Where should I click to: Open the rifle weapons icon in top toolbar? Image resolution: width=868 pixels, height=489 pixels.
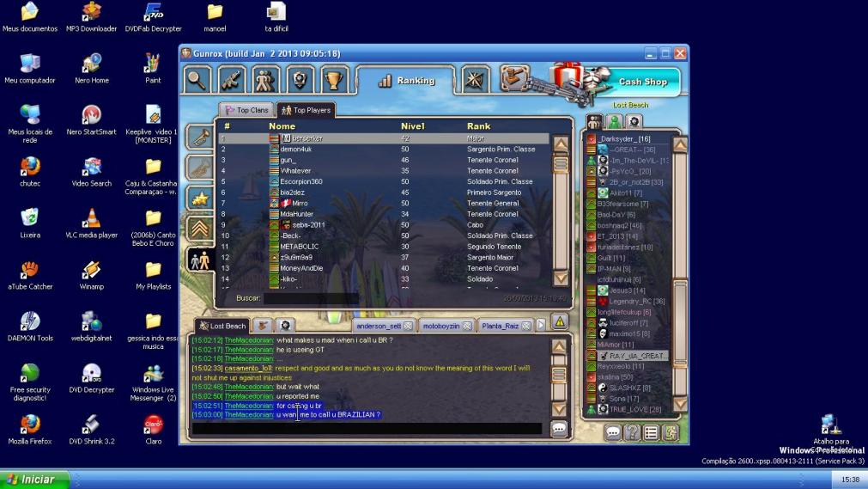230,79
